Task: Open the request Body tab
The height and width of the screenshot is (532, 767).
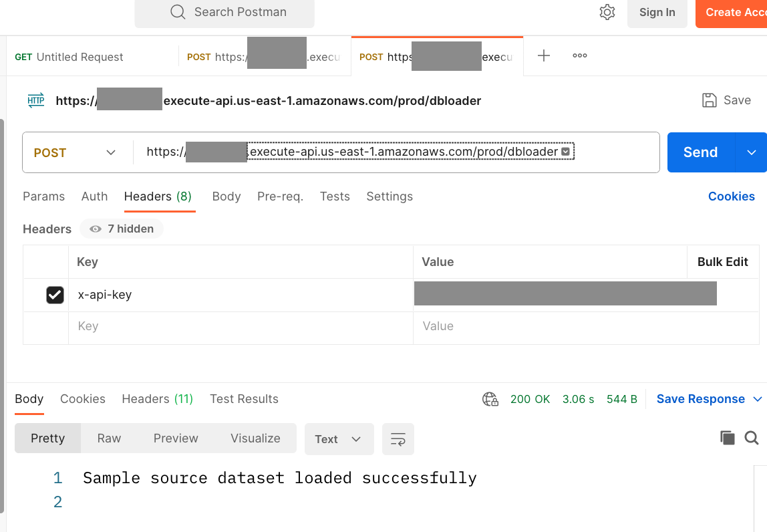Action: point(226,196)
